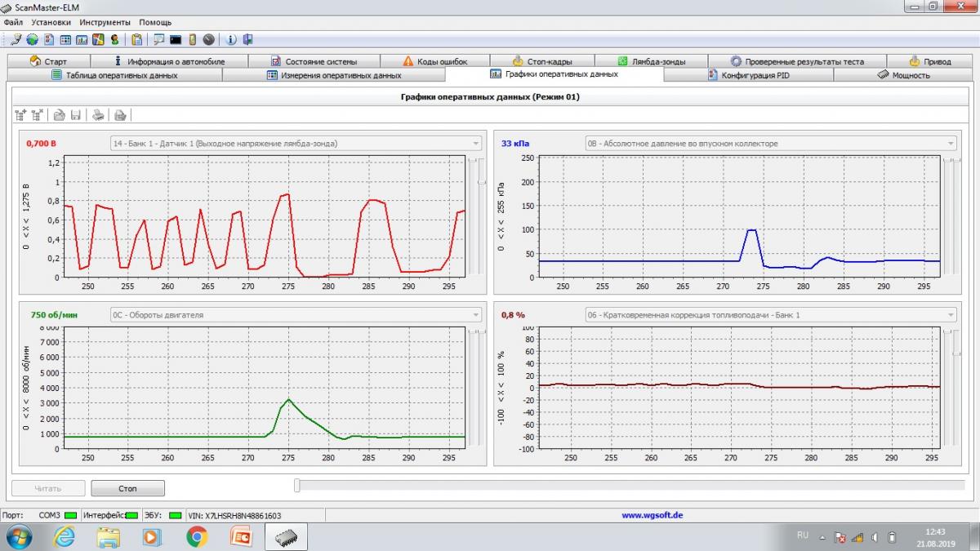
Task: Click the add graph tree icon
Action: pos(20,115)
